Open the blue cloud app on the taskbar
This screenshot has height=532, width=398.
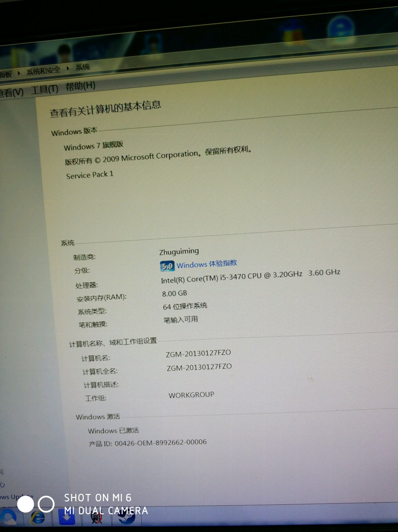tap(9, 518)
